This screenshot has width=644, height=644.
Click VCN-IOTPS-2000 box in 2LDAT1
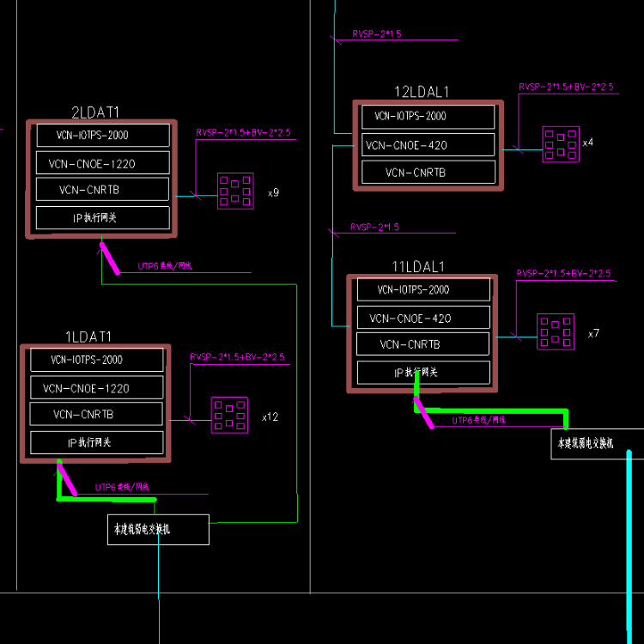coord(103,135)
